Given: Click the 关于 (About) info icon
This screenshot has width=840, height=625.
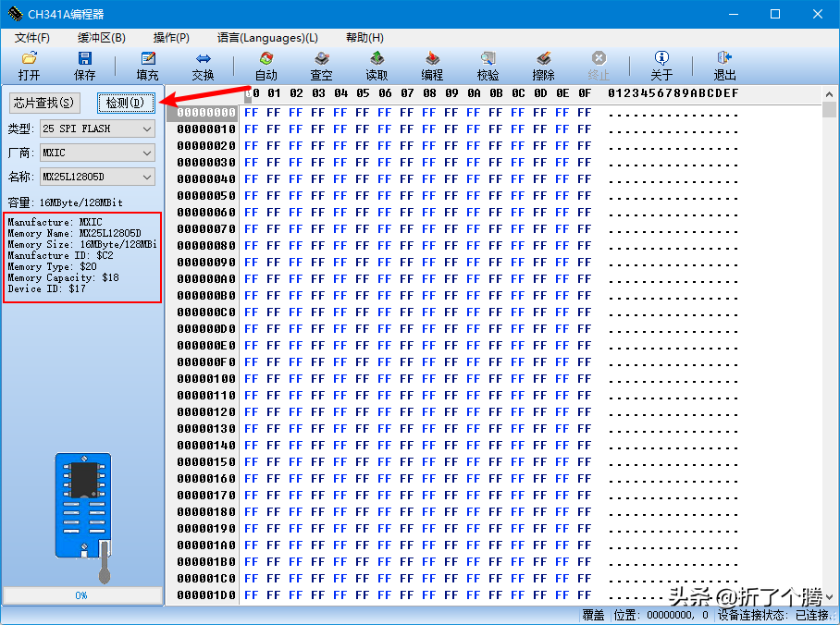Looking at the screenshot, I should tap(661, 58).
